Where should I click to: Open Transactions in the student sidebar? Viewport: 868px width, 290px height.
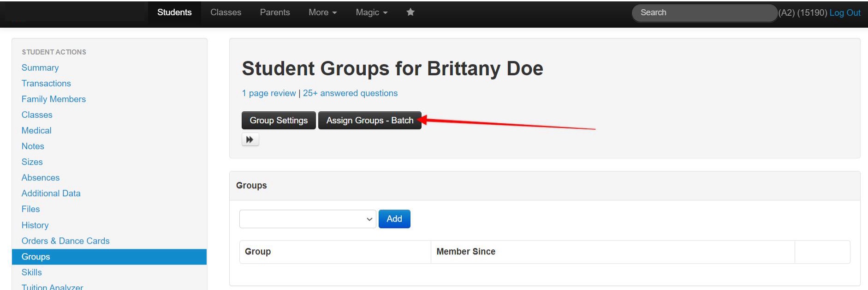[x=46, y=84]
